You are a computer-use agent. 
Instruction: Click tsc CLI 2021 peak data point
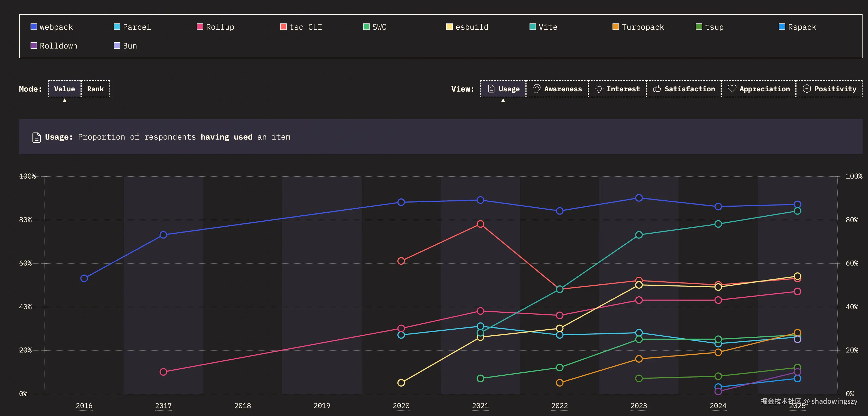(480, 224)
